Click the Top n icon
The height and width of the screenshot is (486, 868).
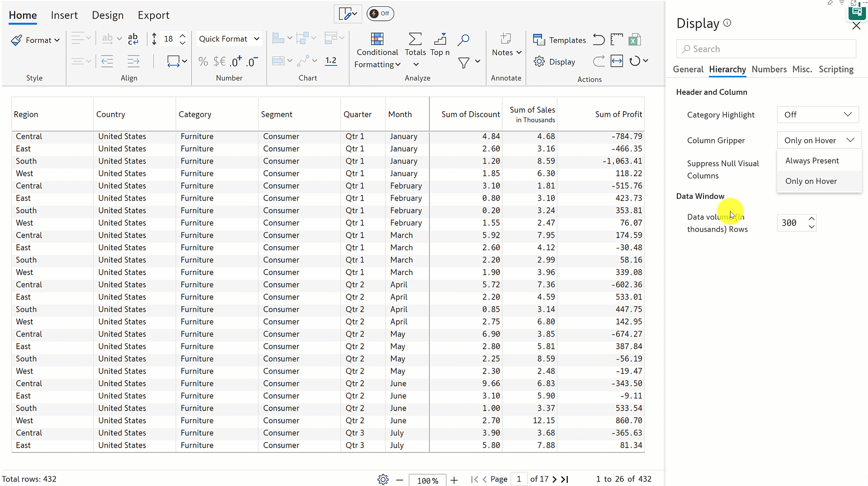pyautogui.click(x=439, y=40)
